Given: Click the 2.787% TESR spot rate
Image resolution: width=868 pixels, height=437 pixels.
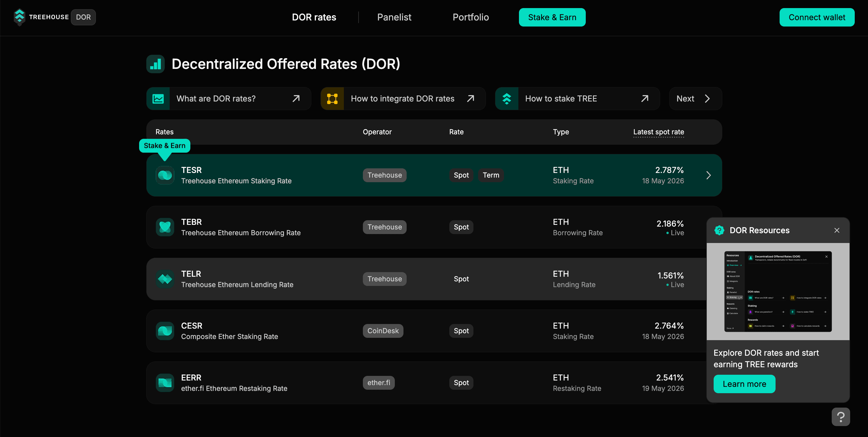Looking at the screenshot, I should 669,170.
